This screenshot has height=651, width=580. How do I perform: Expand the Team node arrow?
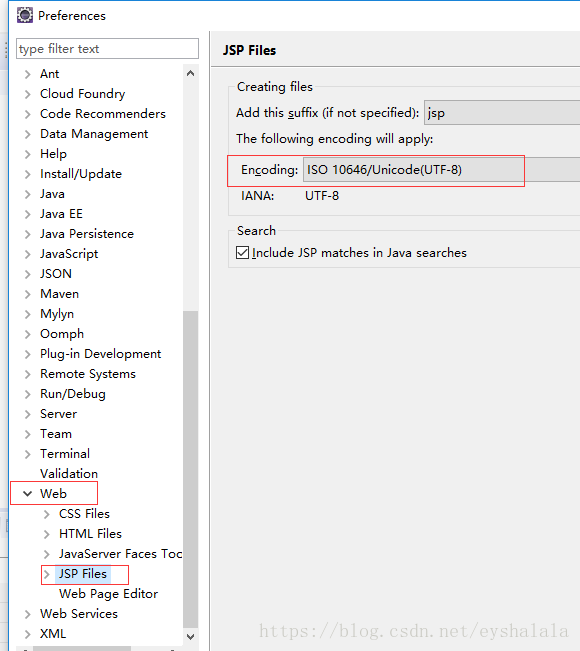pyautogui.click(x=27, y=434)
